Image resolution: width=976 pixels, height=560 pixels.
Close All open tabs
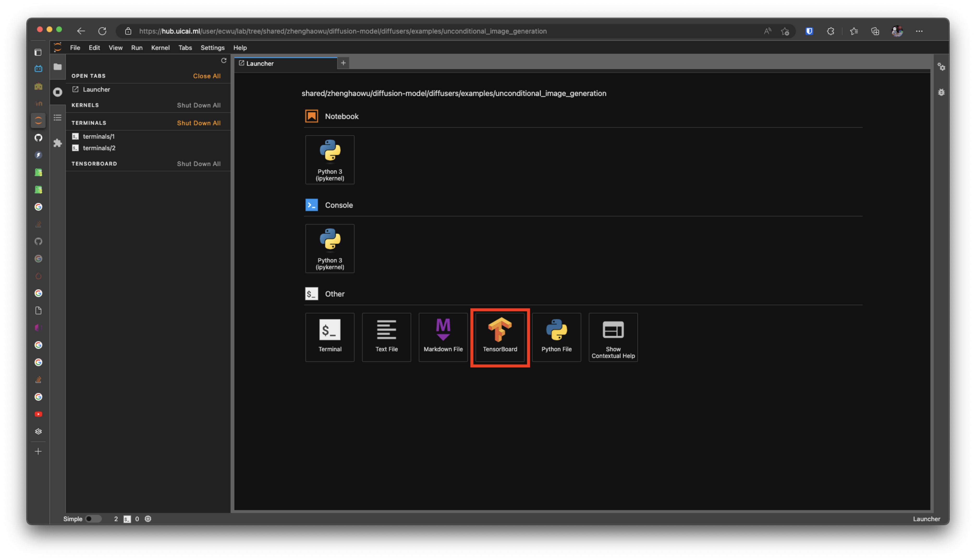207,76
